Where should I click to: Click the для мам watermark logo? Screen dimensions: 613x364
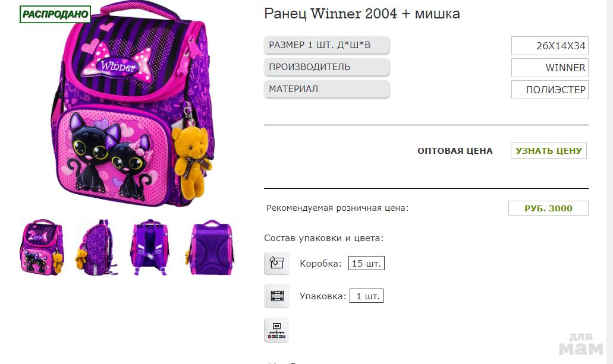[x=581, y=344]
